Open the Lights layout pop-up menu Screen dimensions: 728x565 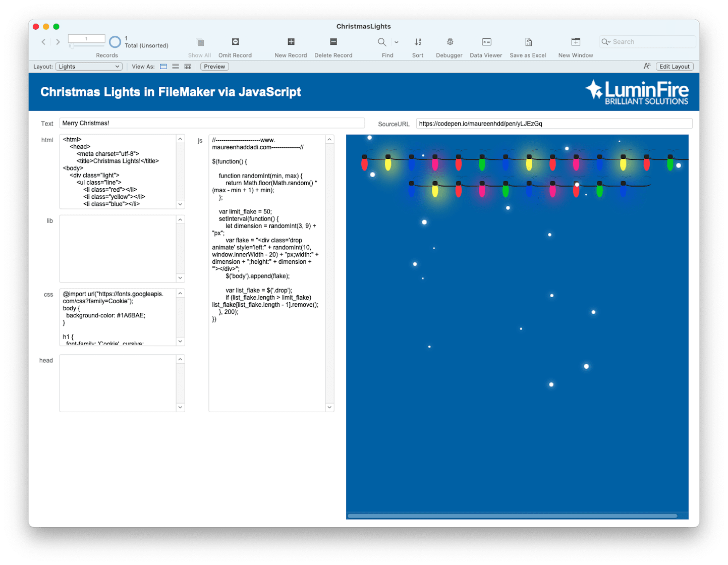coord(88,66)
